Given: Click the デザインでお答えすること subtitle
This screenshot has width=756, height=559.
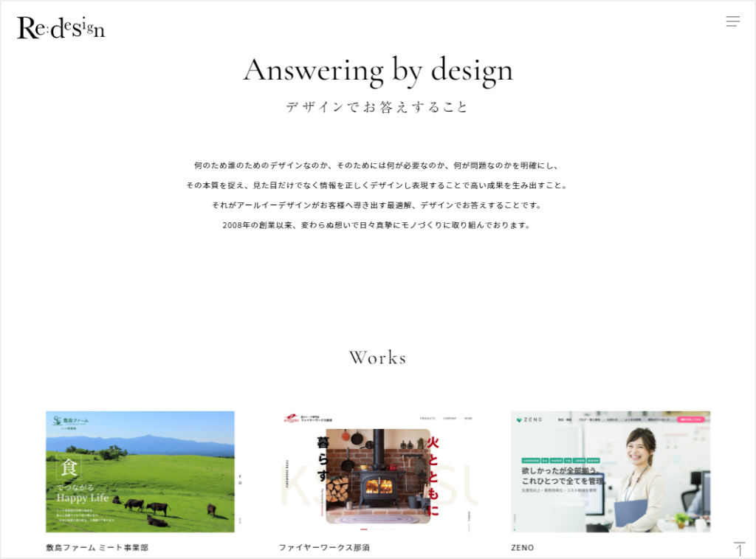Looking at the screenshot, I should (377, 107).
